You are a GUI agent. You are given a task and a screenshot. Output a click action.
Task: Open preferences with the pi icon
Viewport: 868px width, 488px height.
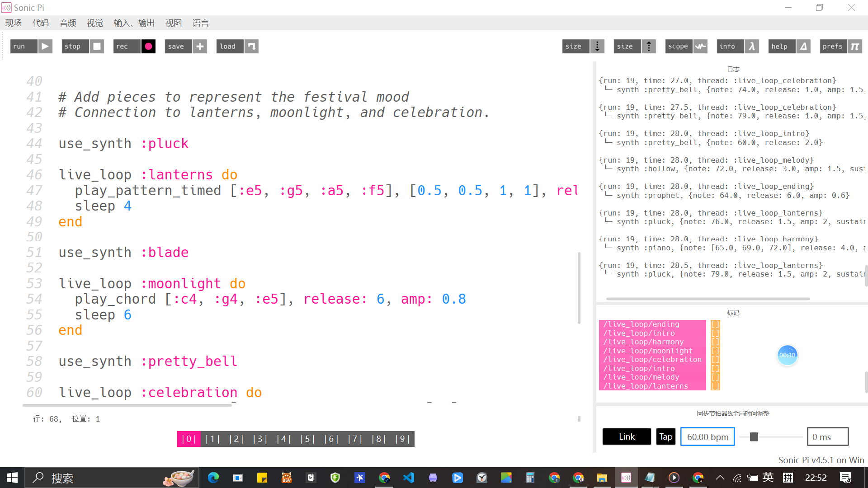[854, 46]
